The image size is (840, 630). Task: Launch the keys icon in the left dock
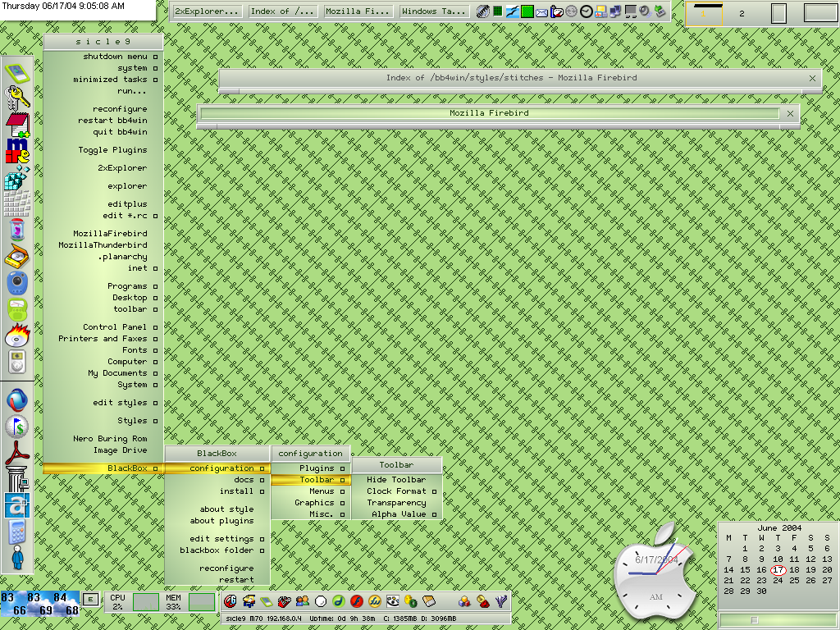17,98
